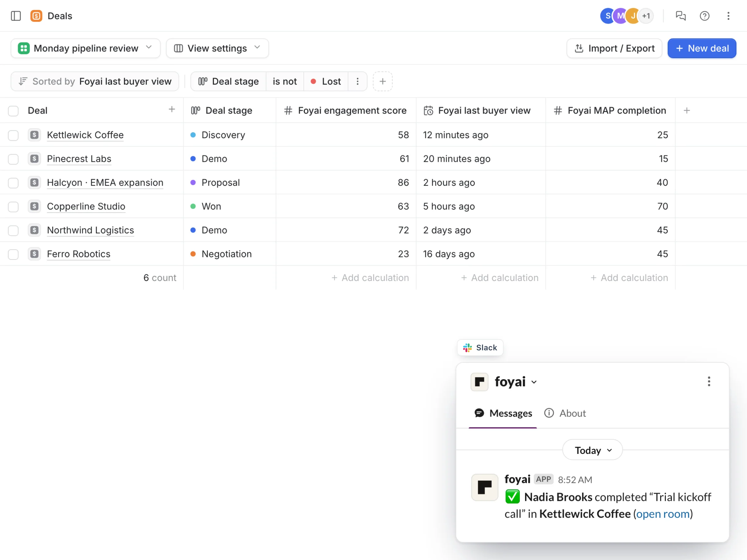This screenshot has width=747, height=560.
Task: Expand the View settings dropdown
Action: 217,48
